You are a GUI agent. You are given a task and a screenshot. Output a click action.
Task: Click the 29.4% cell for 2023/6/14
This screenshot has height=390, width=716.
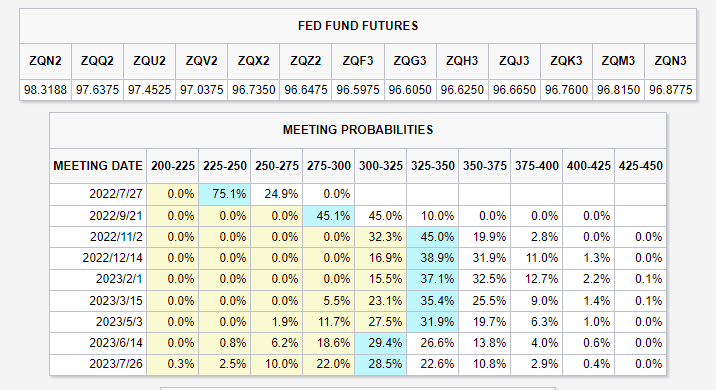[380, 343]
